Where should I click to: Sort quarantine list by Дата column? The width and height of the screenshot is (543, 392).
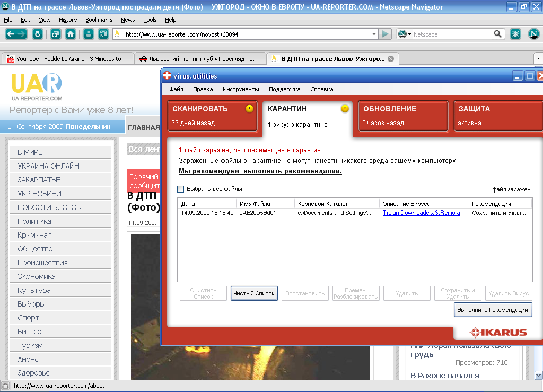(x=207, y=204)
